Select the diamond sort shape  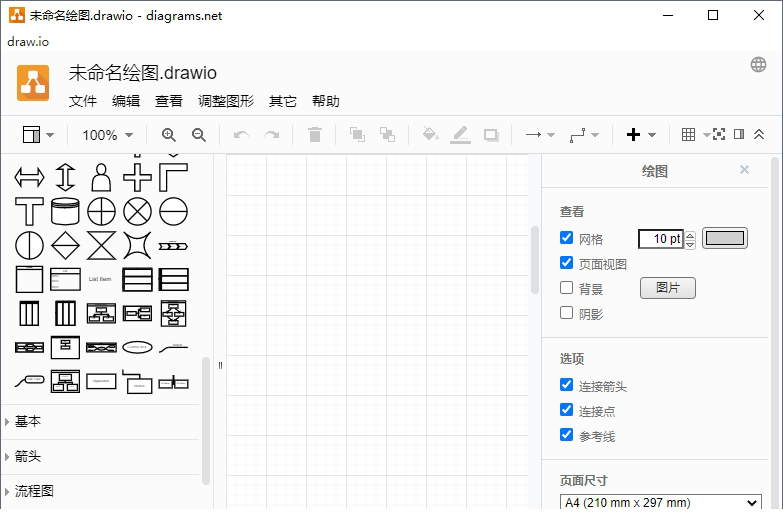65,245
